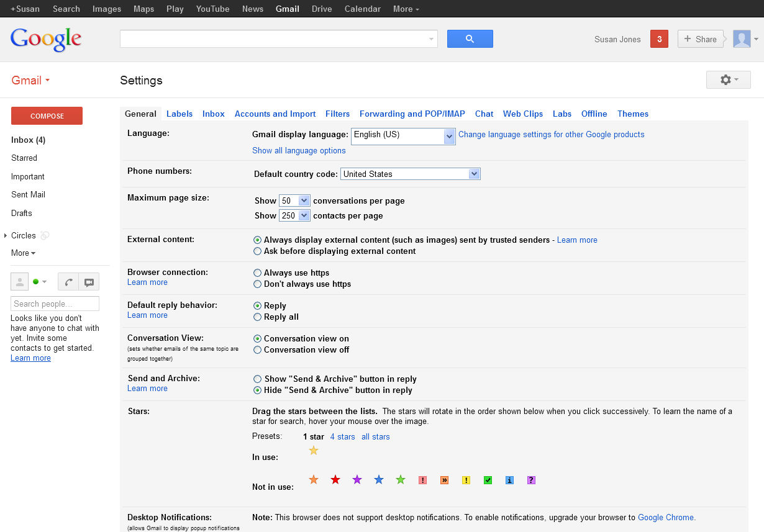The height and width of the screenshot is (532, 764).
Task: Select the yellow star in use
Action: tap(314, 450)
